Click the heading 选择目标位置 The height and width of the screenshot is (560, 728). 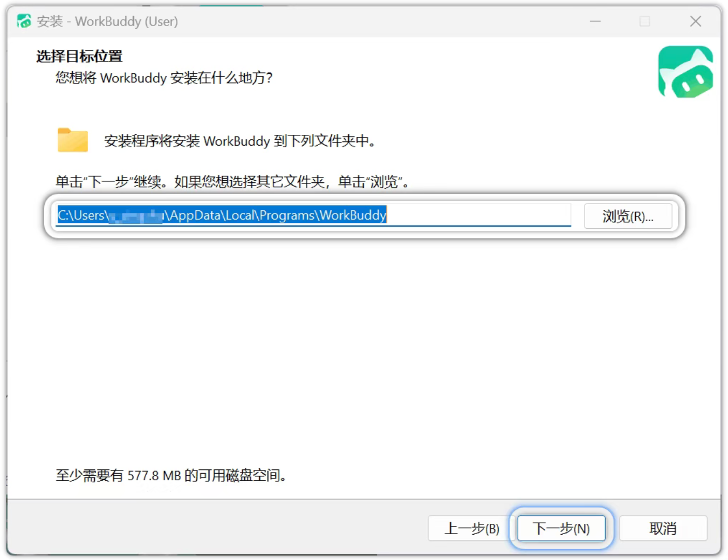tap(79, 56)
